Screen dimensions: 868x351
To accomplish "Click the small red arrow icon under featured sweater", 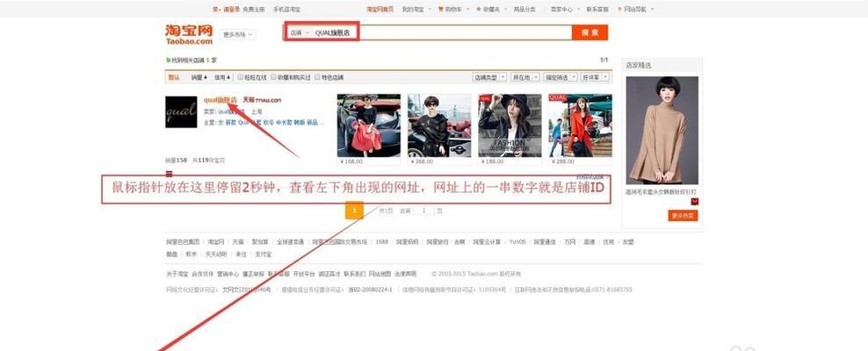I will coord(694,201).
